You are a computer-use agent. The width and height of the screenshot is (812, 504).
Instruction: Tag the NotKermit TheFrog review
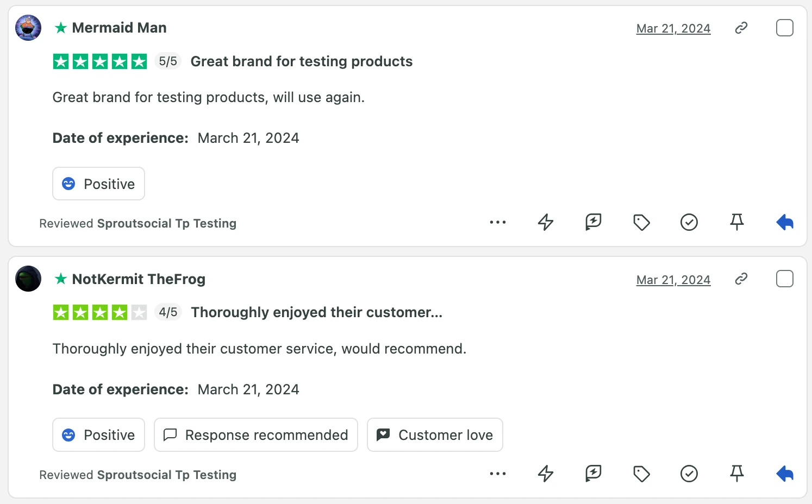tap(641, 474)
